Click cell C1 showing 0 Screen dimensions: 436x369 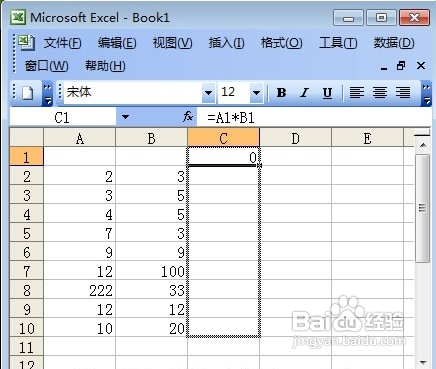223,157
